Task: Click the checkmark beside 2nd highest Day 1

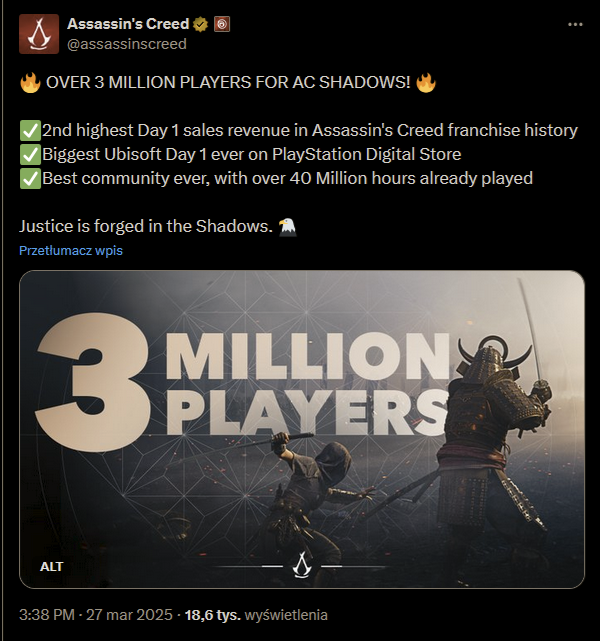Action: [30, 131]
